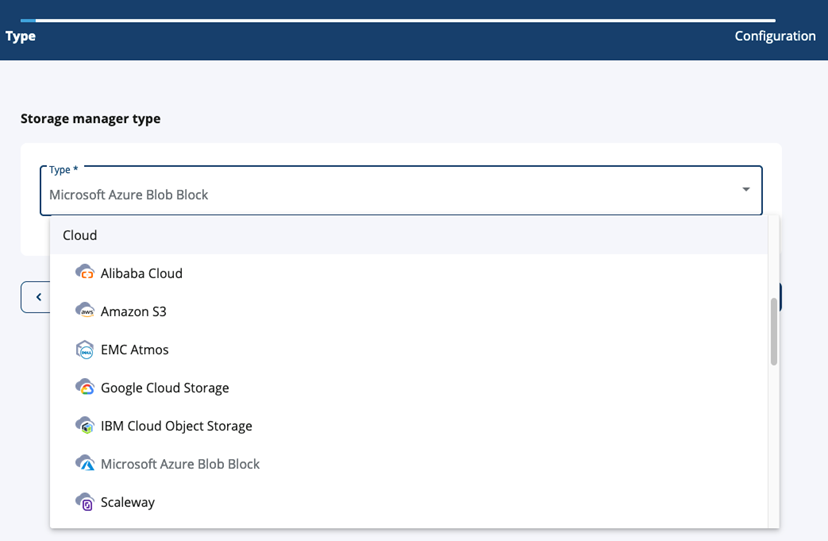828x541 pixels.
Task: Click the IBM Cloud Object Storage icon
Action: 84,425
